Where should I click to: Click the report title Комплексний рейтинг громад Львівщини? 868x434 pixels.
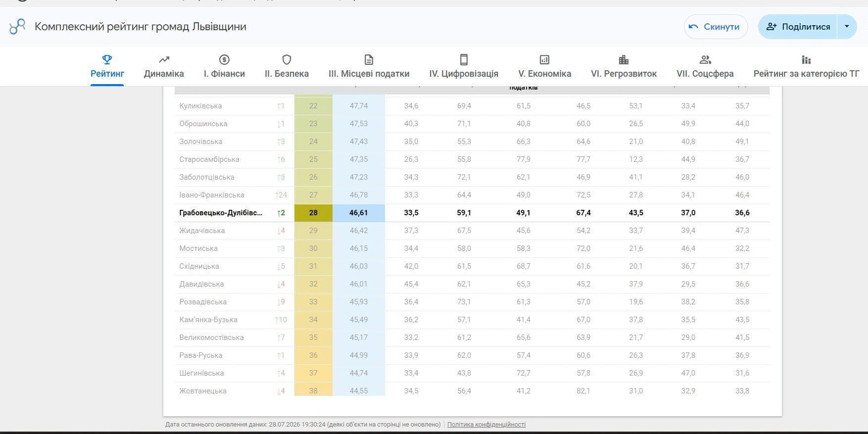(x=141, y=27)
